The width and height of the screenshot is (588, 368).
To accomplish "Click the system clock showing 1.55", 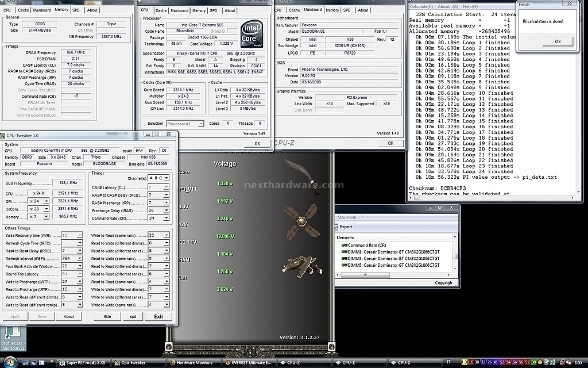I will click(x=579, y=363).
